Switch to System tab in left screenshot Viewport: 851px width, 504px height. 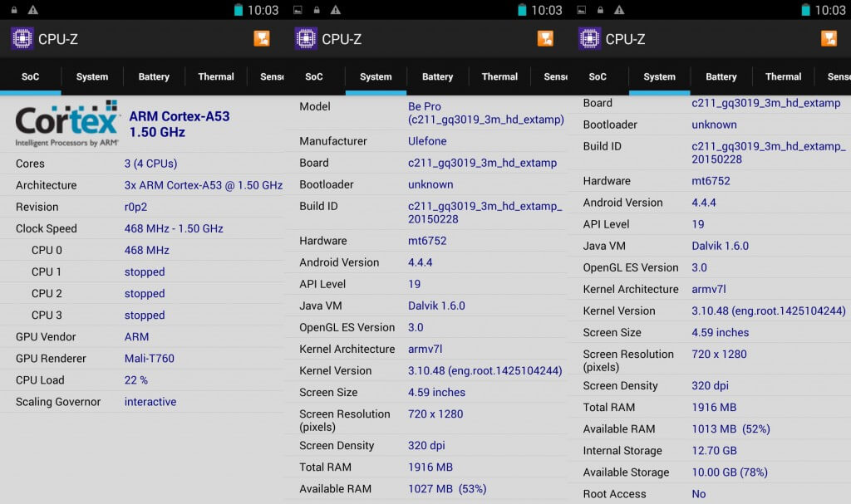pos(92,76)
